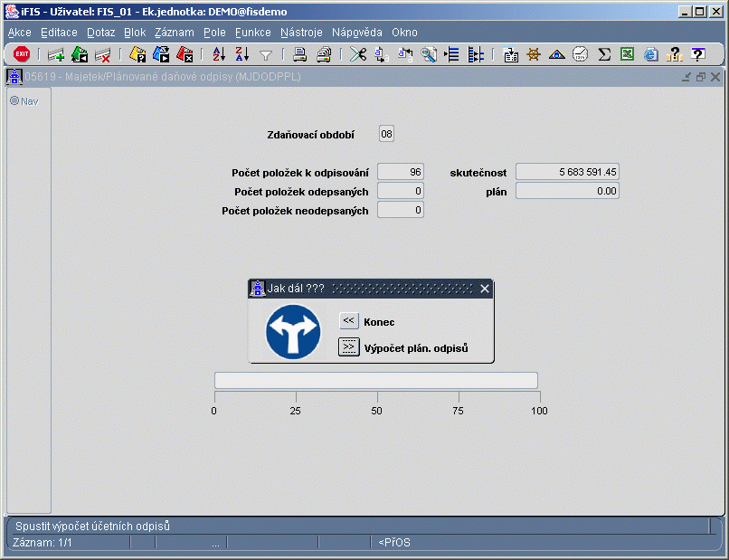
Task: Click the multiple printers icon
Action: tap(324, 55)
